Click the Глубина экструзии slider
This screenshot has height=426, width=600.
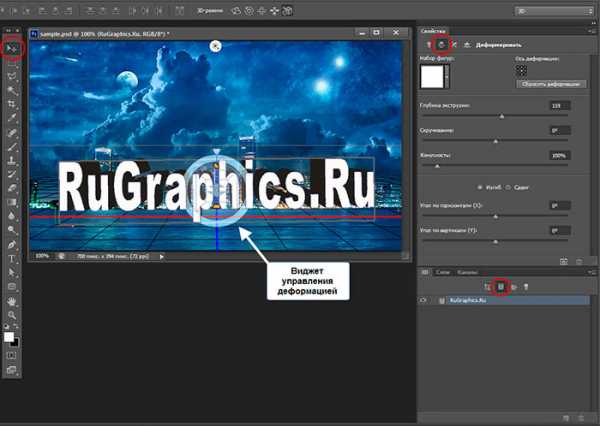coord(501,117)
